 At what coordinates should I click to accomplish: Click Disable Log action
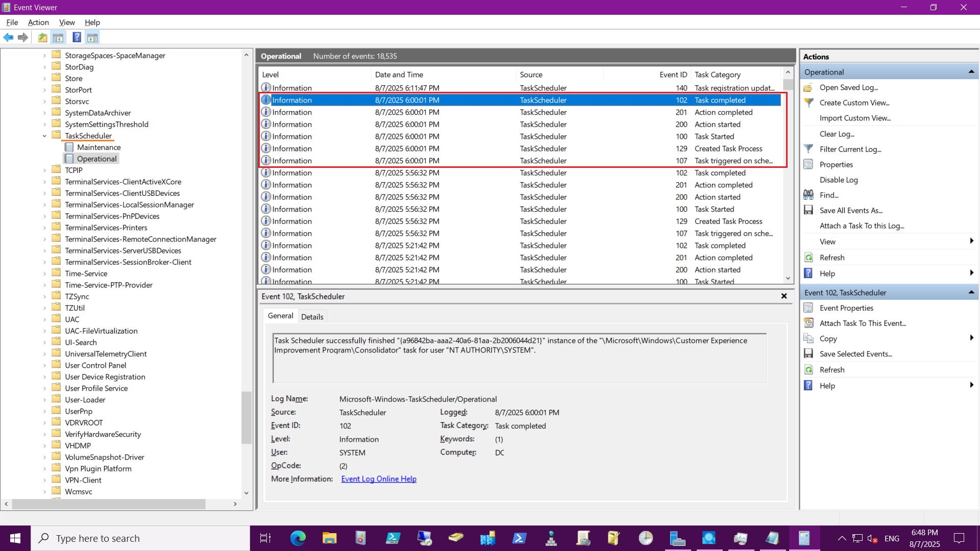coord(839,180)
